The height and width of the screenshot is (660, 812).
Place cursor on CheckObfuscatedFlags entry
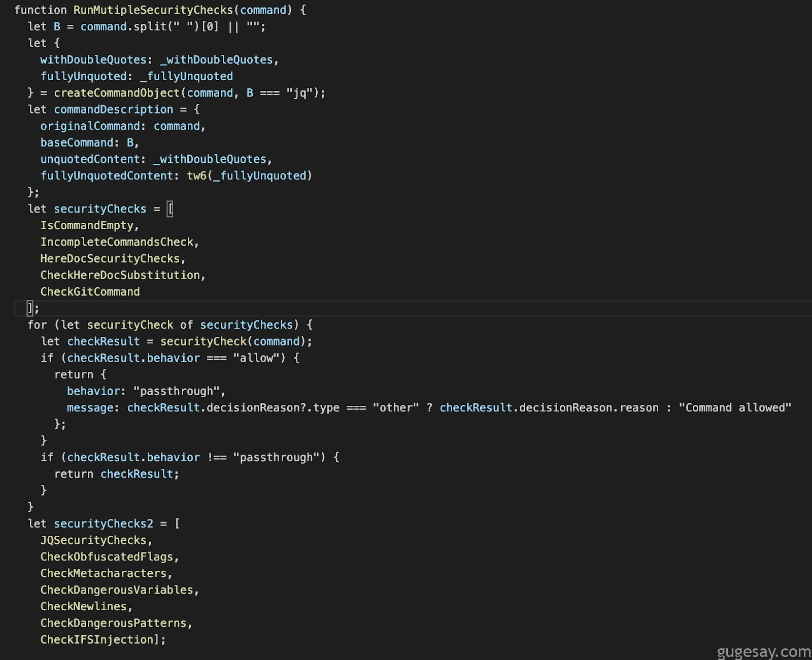click(107, 557)
